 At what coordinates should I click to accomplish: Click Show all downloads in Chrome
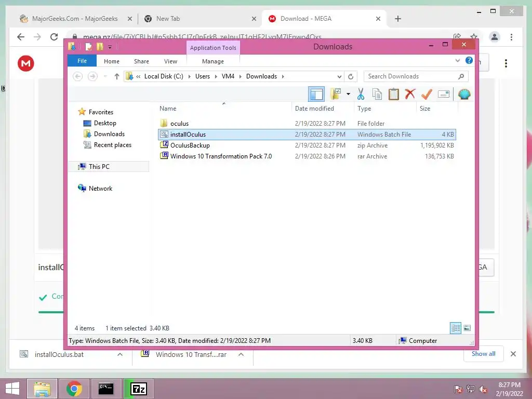tap(483, 354)
